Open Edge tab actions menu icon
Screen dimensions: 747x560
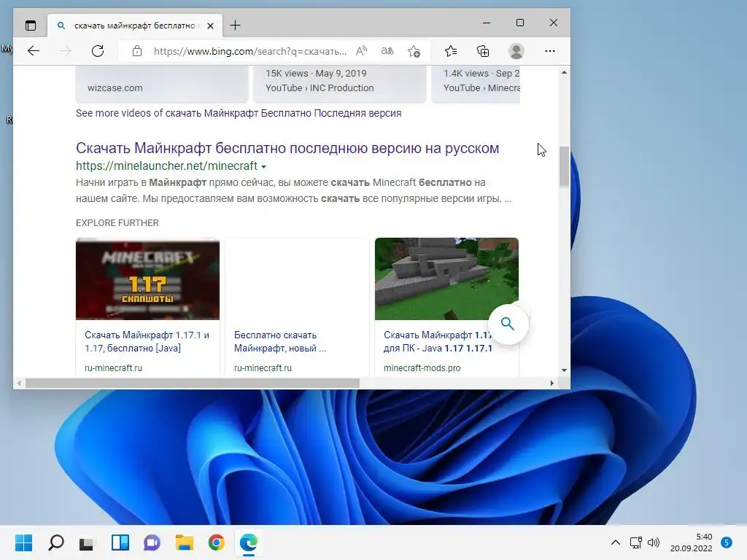coord(31,26)
